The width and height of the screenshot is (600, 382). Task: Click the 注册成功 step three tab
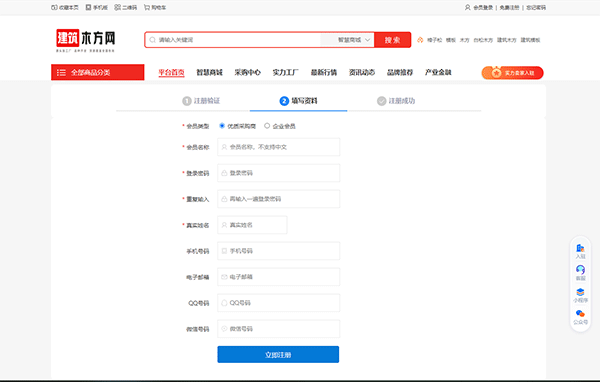396,101
